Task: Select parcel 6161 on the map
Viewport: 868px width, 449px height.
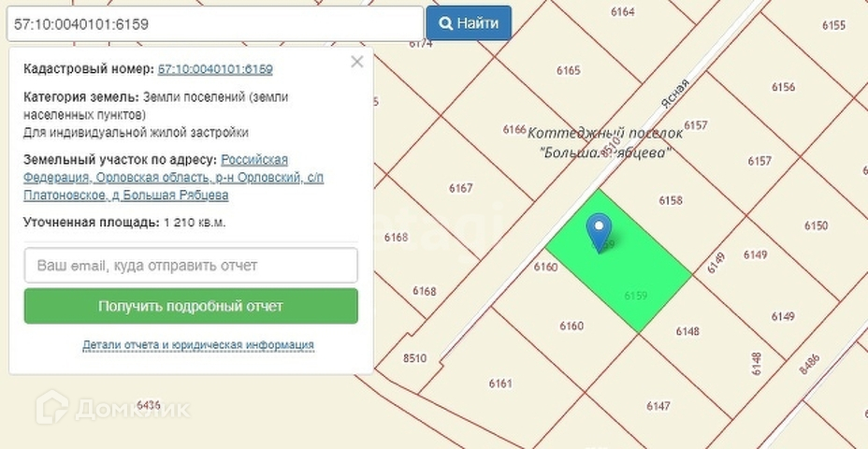Action: tap(500, 384)
